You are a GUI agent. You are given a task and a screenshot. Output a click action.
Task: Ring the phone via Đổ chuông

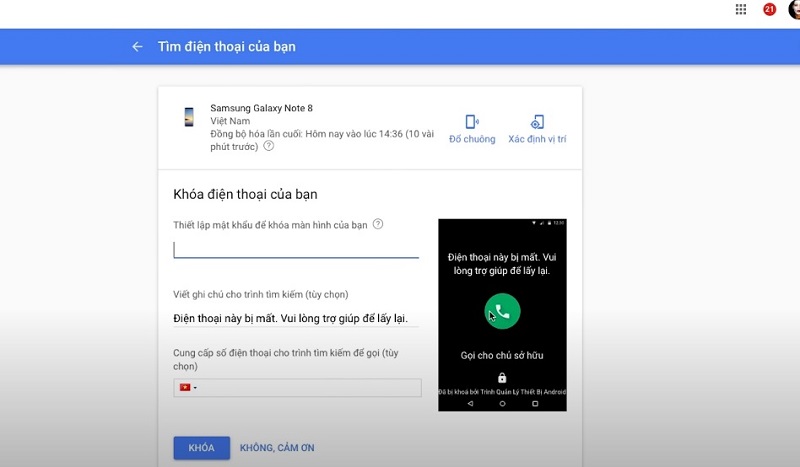[472, 129]
